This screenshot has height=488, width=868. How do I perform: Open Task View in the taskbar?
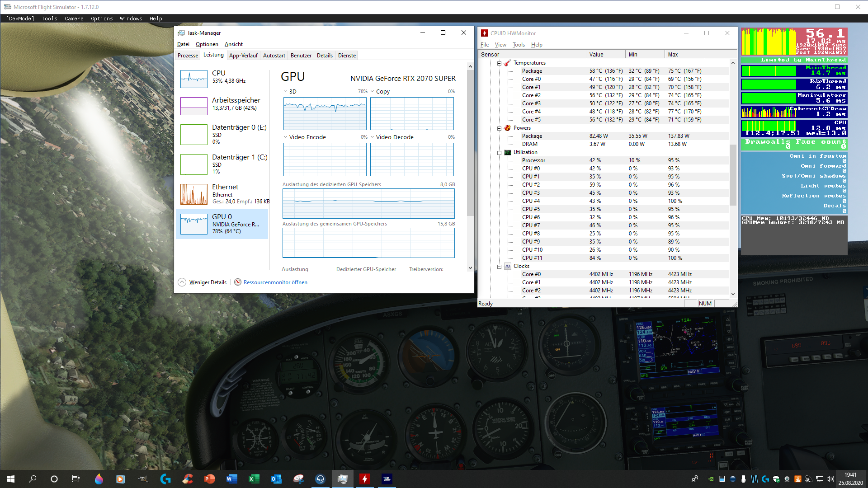76,479
